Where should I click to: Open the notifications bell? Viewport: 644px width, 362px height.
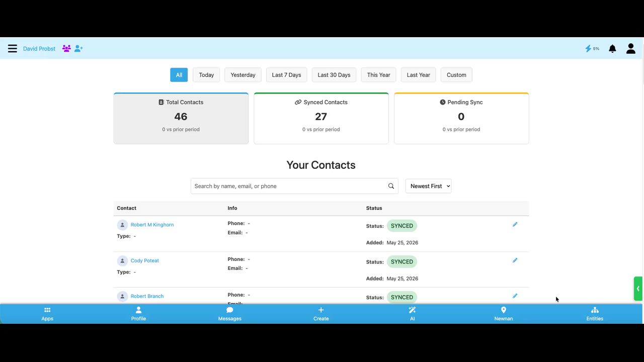click(612, 49)
